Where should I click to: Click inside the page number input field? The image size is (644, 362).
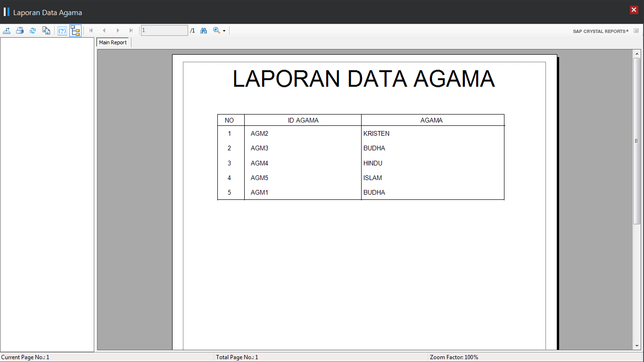coord(164,30)
